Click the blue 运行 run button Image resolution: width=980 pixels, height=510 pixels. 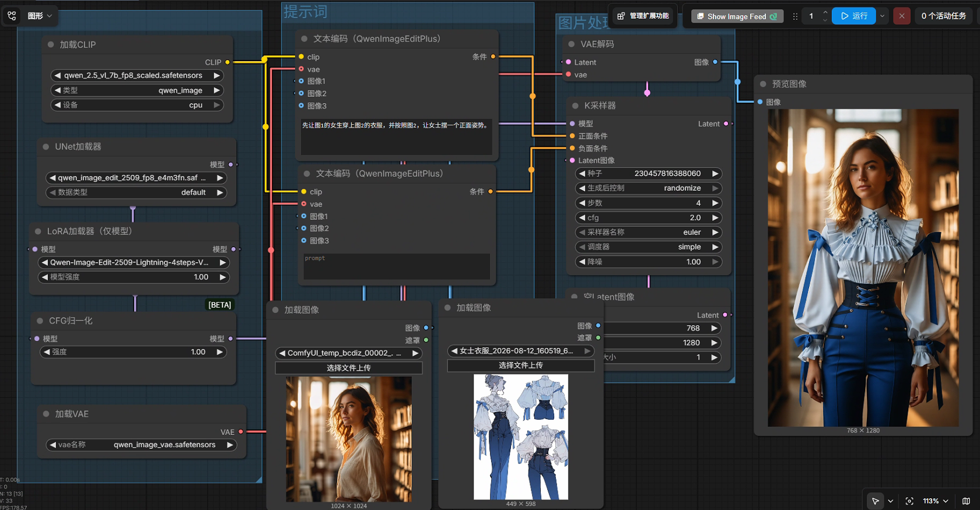point(853,16)
